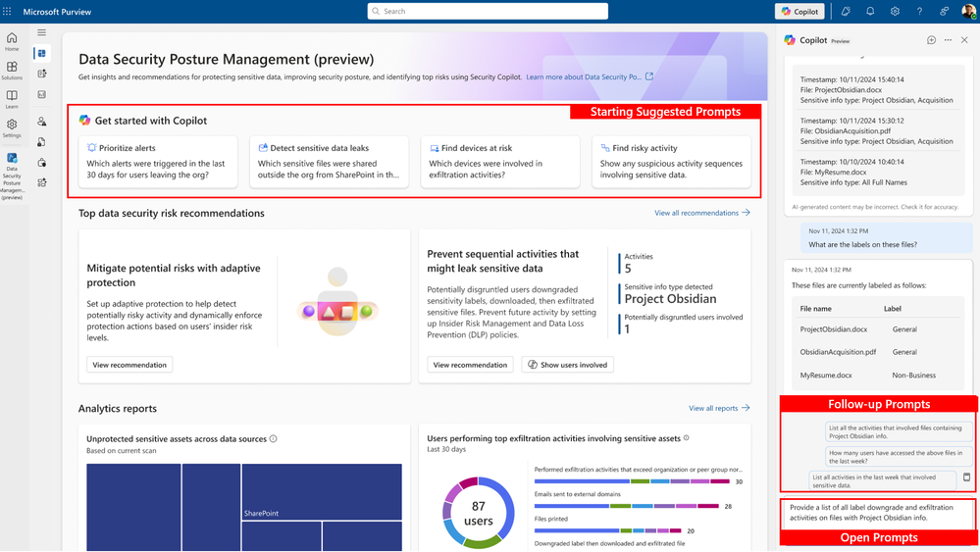Click the Copilot open prompt input field
Viewport: 980px width, 552px height.
click(878, 513)
